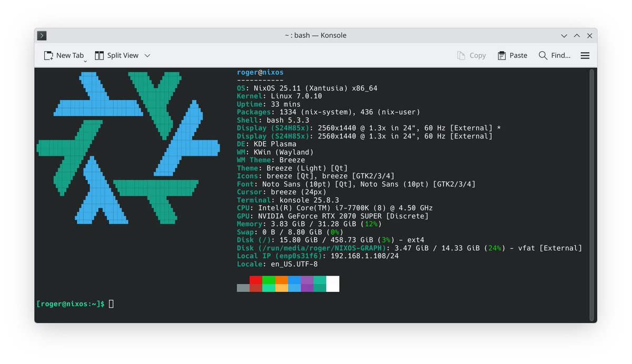Click the 'Packages: 1334 (nix-system)' line

pyautogui.click(x=329, y=112)
